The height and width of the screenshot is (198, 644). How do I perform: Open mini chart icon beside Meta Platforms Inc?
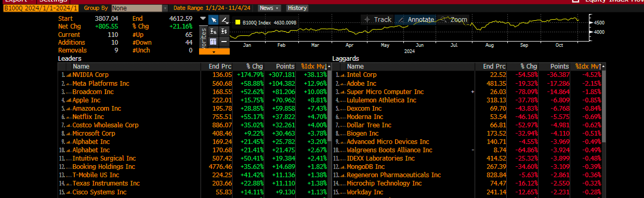[69, 84]
